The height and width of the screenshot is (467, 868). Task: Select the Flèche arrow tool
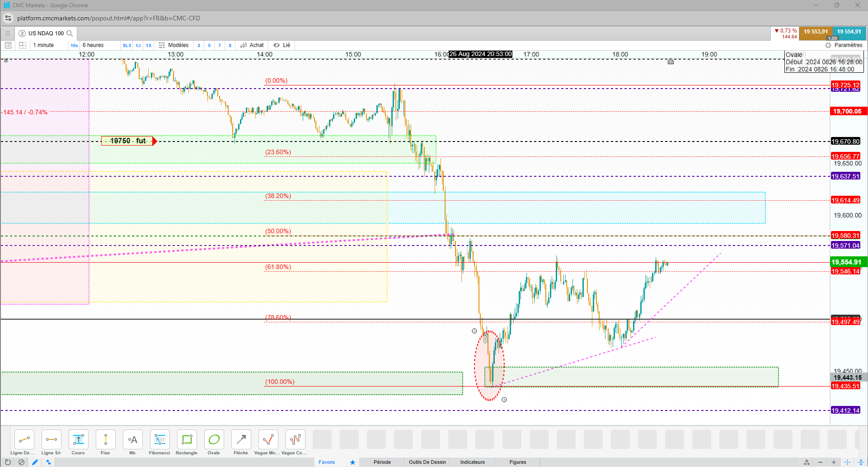[x=241, y=439]
